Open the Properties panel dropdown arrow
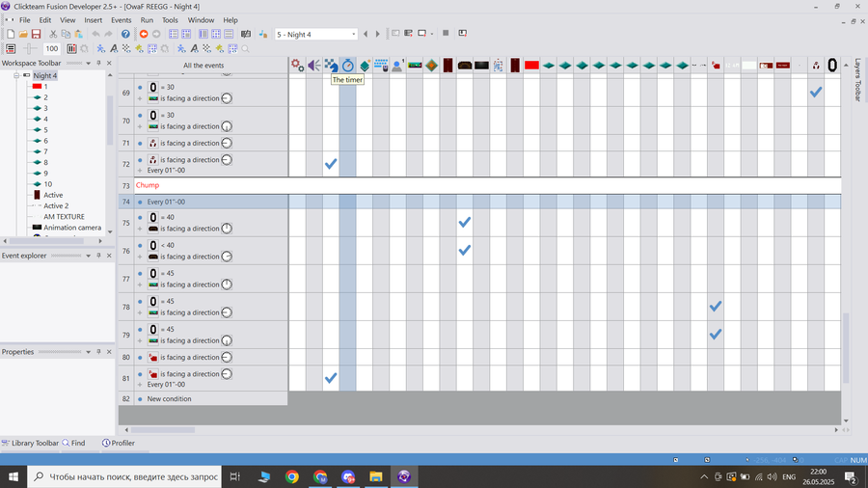868x488 pixels. click(88, 352)
